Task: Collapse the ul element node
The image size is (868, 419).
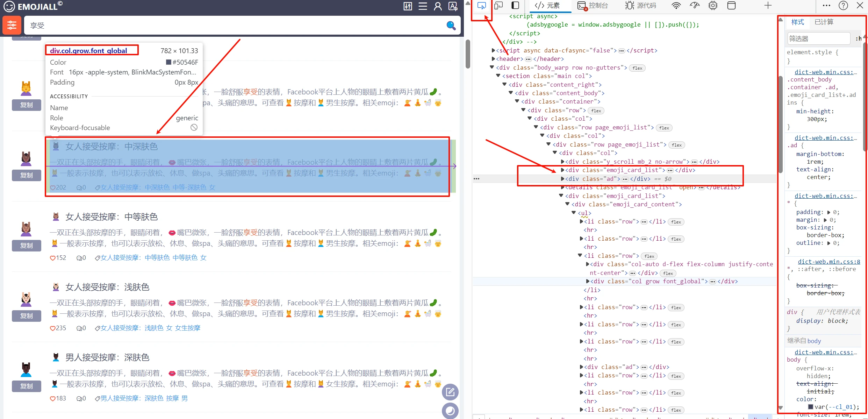Action: (x=574, y=213)
